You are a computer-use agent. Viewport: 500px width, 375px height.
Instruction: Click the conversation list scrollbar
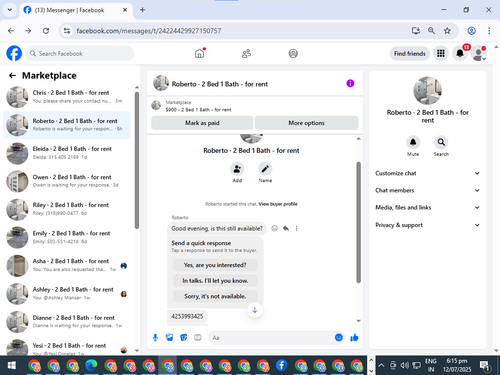137,160
